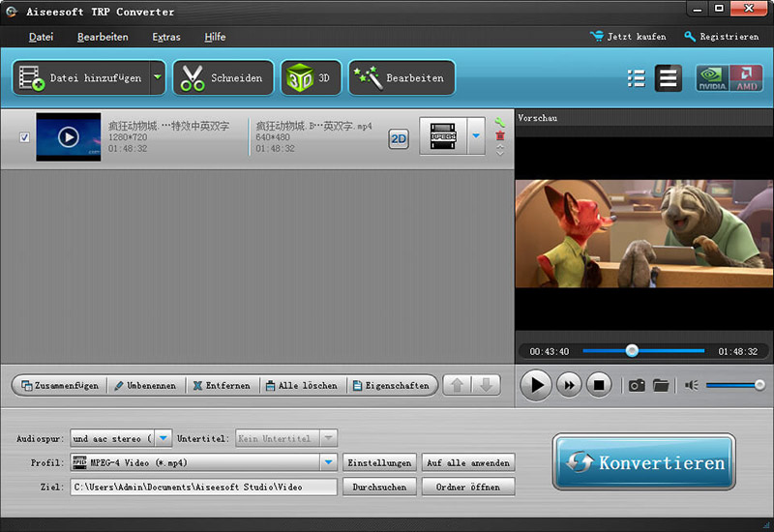Click Eigenschaften properties button
The image size is (774, 532).
[391, 385]
